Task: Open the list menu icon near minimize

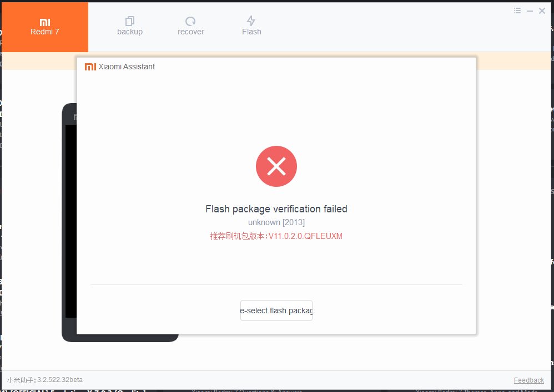Action: tap(517, 11)
